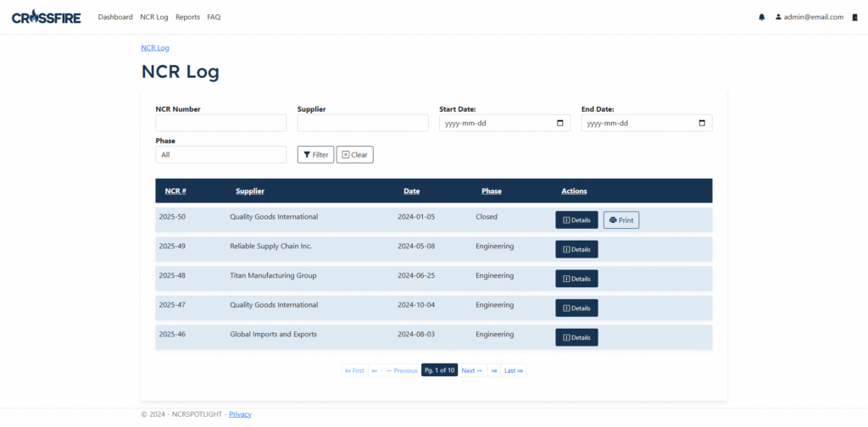868x427 pixels.
Task: Open End Date calendar picker icon
Action: tap(701, 123)
